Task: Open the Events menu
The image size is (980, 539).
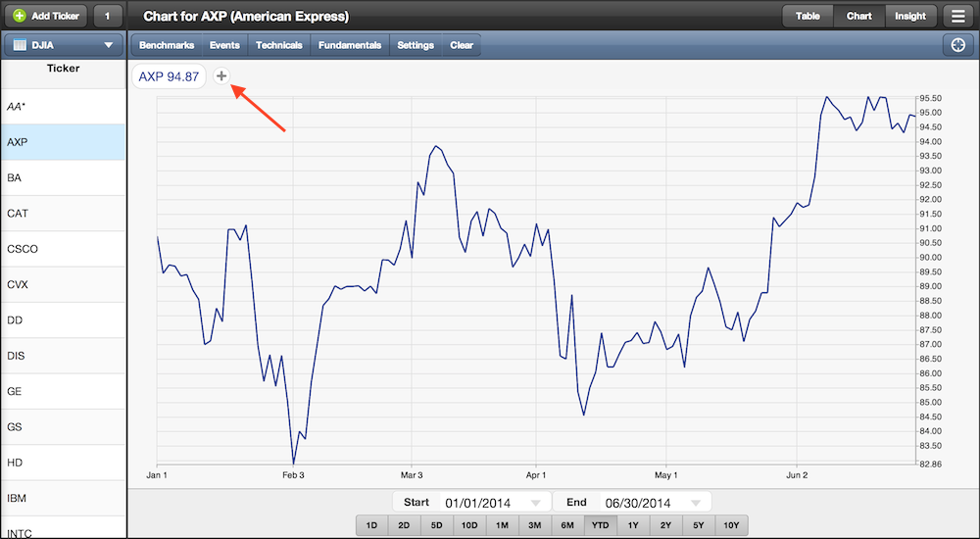Action: coord(224,45)
